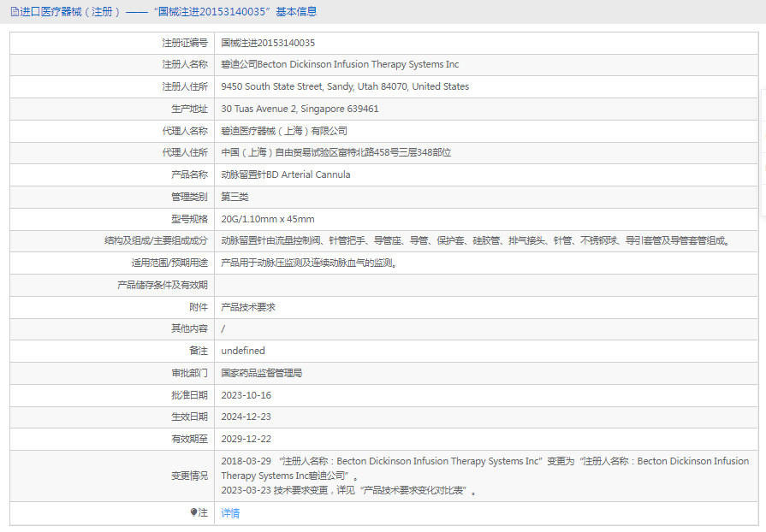
Task: Click the bulb icon beside 注
Action: point(194,512)
